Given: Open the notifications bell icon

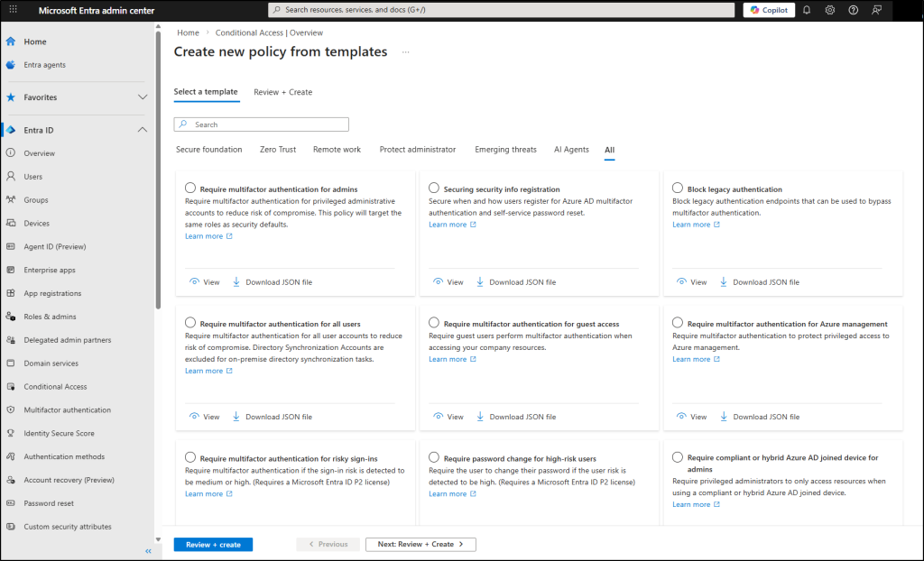Looking at the screenshot, I should pos(807,10).
